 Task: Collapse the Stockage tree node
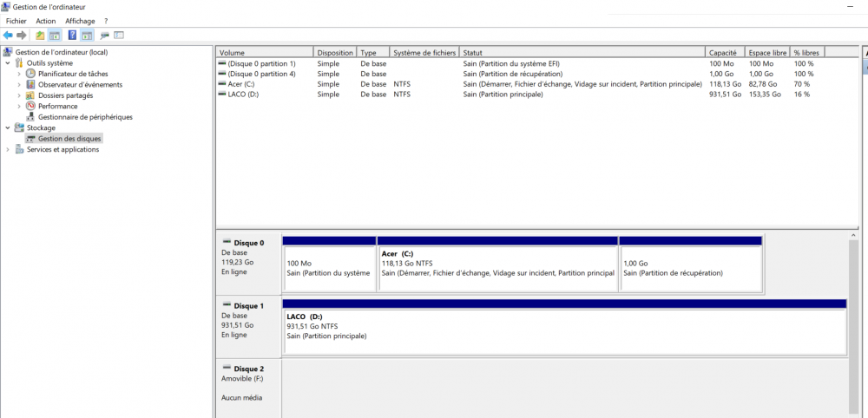(8, 128)
